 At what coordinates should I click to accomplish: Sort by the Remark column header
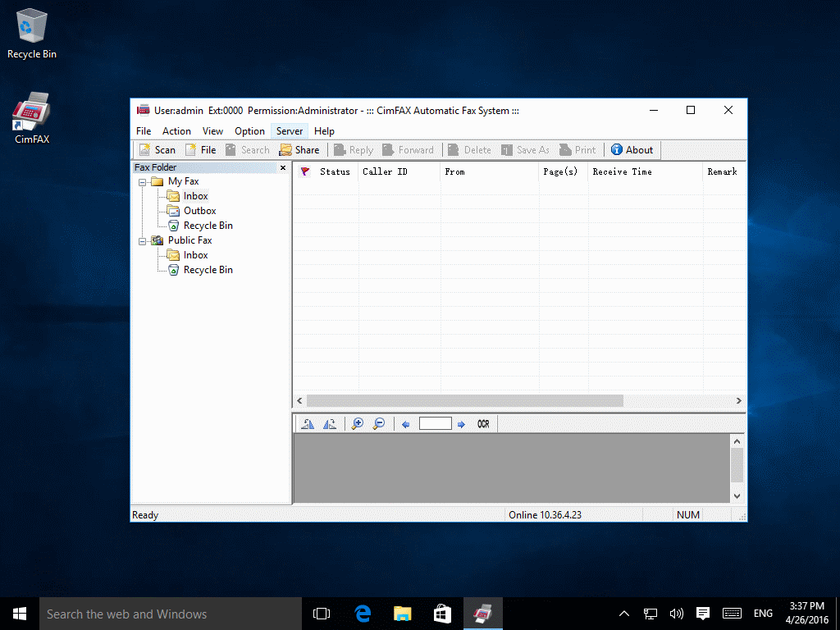[724, 171]
